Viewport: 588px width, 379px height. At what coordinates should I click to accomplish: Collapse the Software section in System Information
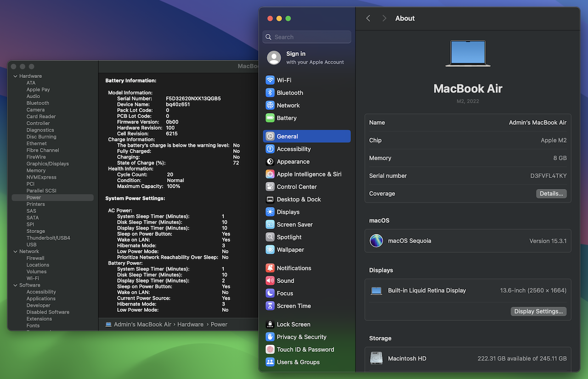(15, 285)
